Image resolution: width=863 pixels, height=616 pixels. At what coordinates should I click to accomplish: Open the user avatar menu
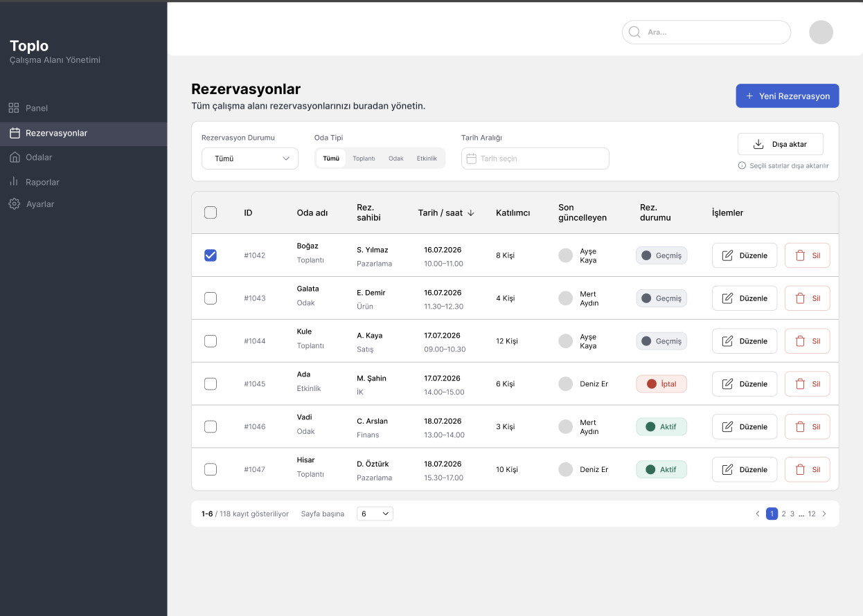pos(821,32)
